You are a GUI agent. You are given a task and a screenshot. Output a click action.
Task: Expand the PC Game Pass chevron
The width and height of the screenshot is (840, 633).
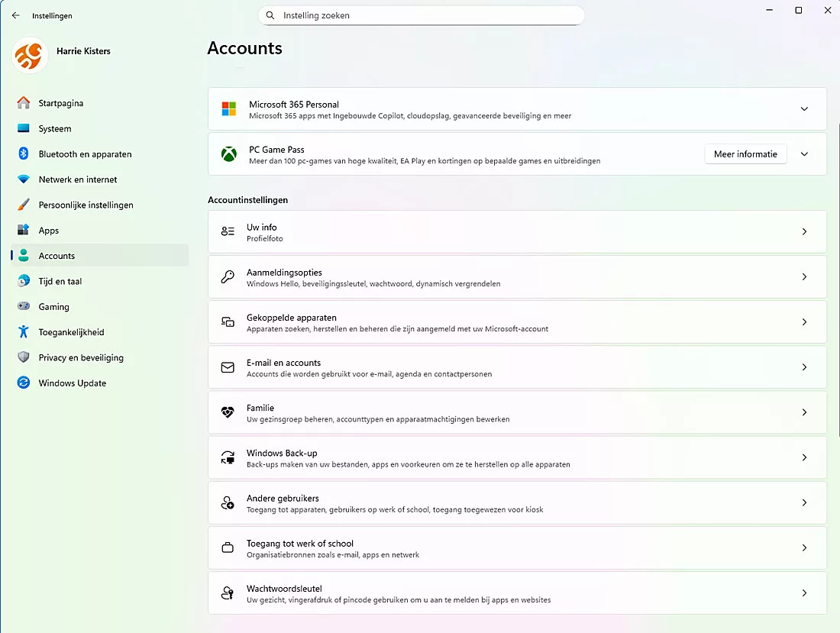point(804,154)
